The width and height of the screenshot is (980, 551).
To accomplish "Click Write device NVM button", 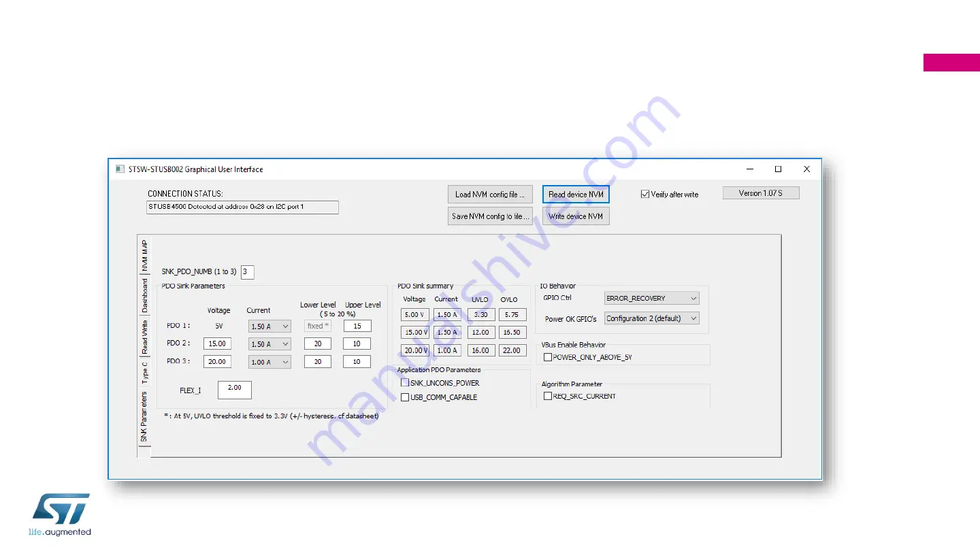I will click(576, 216).
